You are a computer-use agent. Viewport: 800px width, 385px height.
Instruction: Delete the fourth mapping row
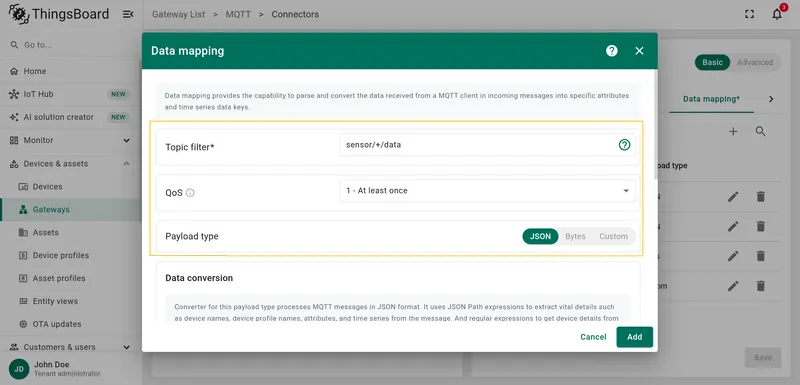[x=761, y=286]
